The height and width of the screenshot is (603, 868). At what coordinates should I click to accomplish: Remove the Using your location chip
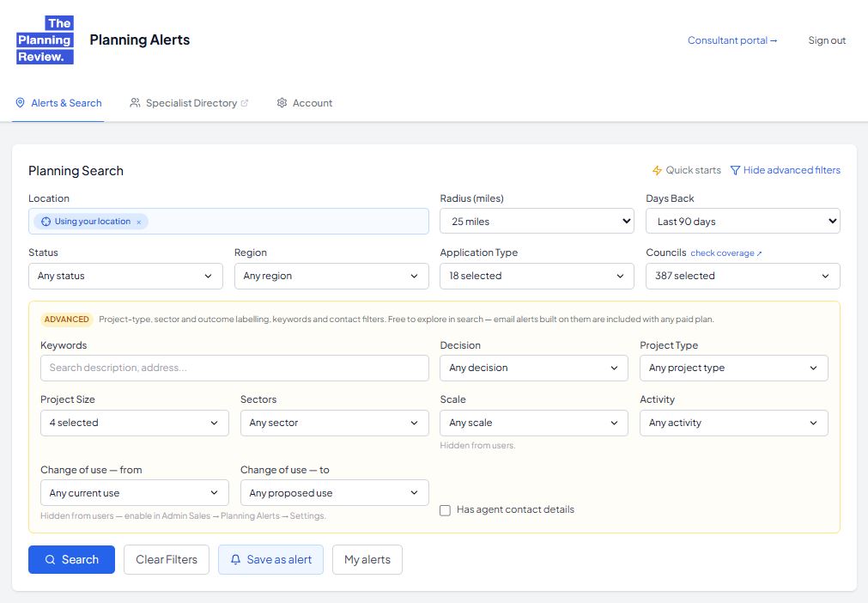click(x=139, y=222)
